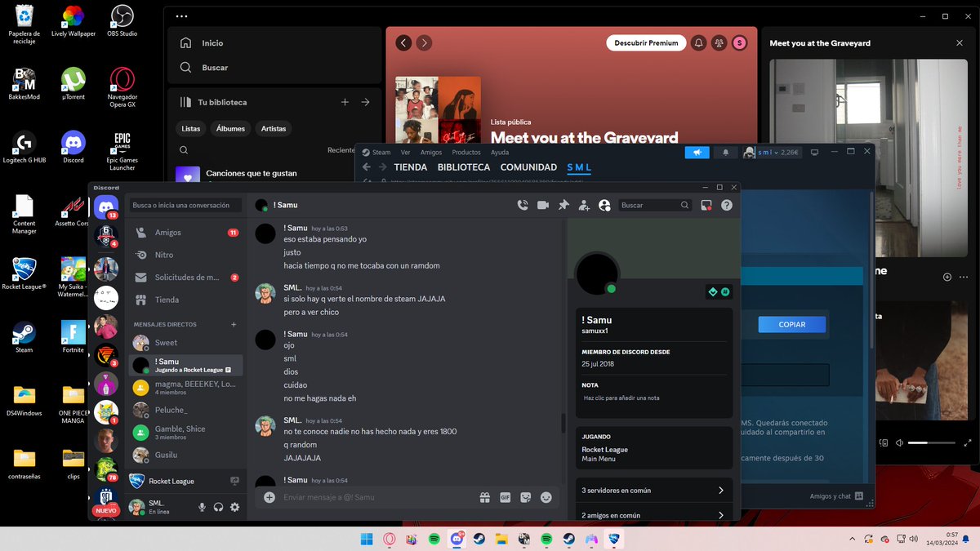
Task: Switch Steam to Big Picture mode
Action: coord(814,152)
